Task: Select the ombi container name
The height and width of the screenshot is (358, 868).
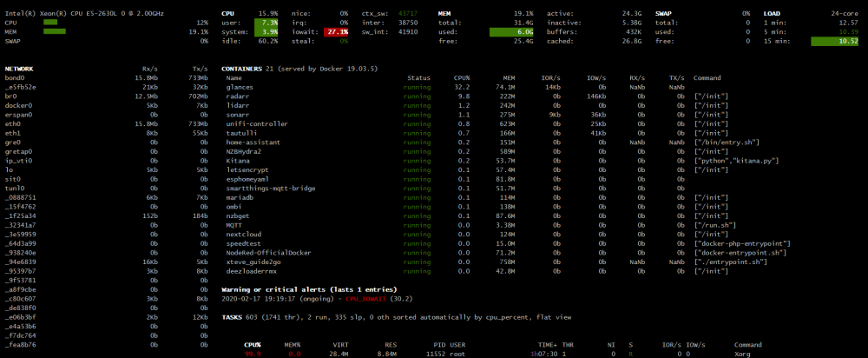Action: (x=233, y=207)
